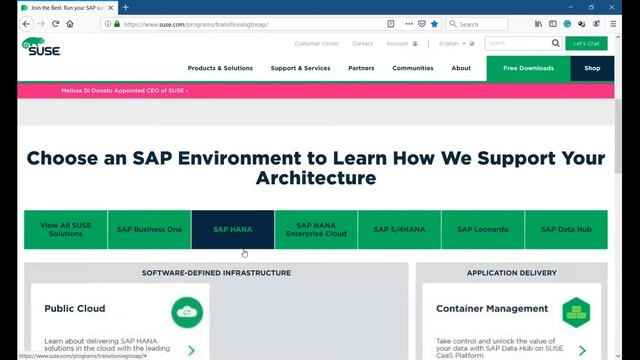This screenshot has height=360, width=640.
Task: Click the Public Cloud round icon
Action: (x=187, y=312)
